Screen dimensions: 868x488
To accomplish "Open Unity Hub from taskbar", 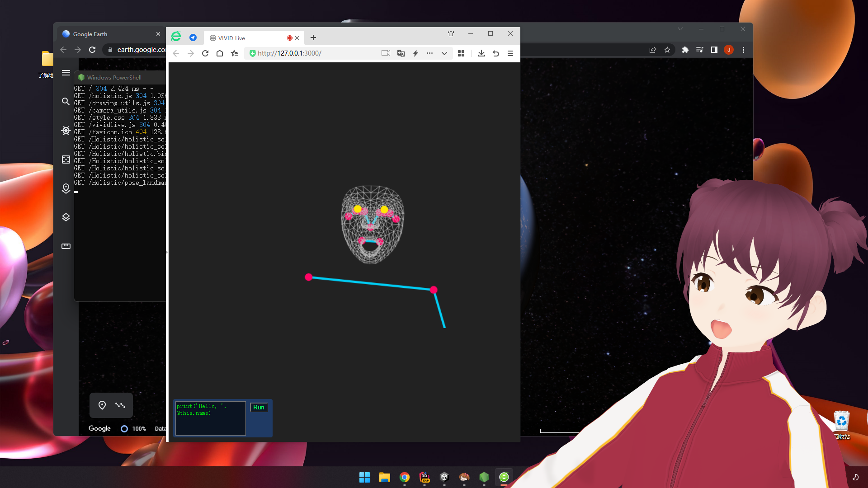I will point(444,477).
